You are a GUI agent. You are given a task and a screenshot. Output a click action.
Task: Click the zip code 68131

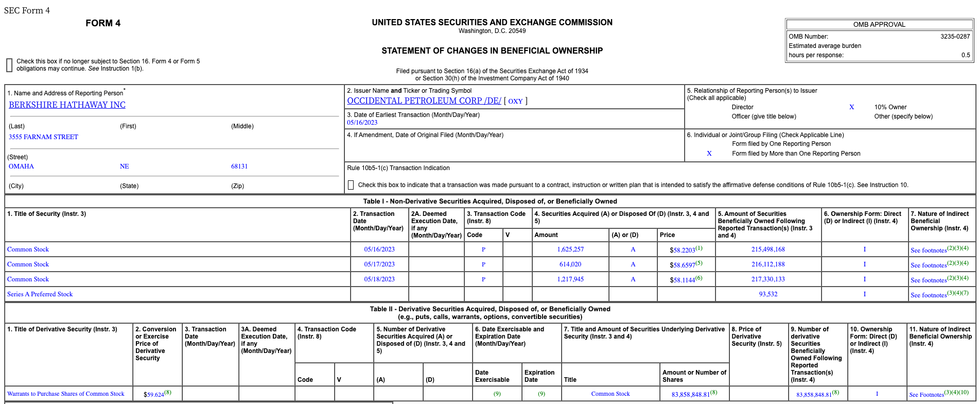point(239,166)
